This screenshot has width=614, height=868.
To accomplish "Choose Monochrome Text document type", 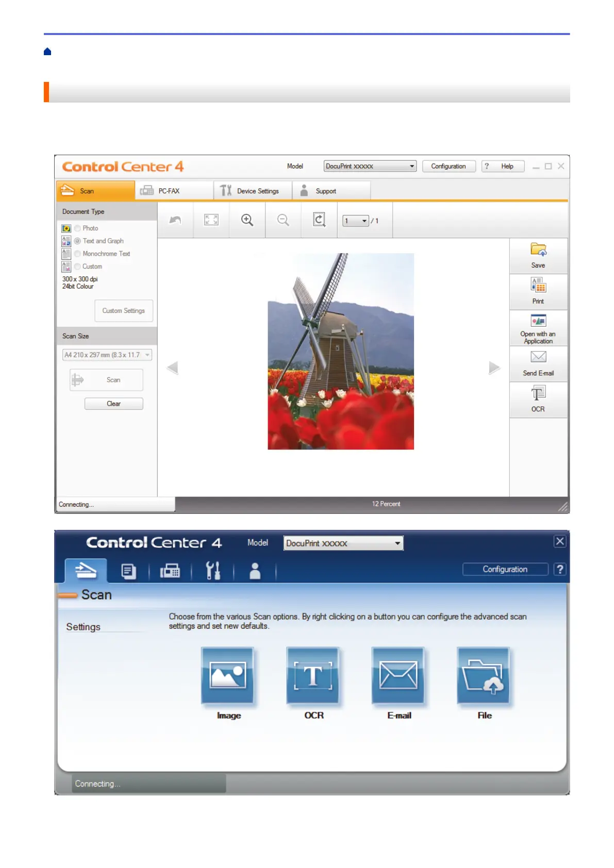I will pos(77,254).
